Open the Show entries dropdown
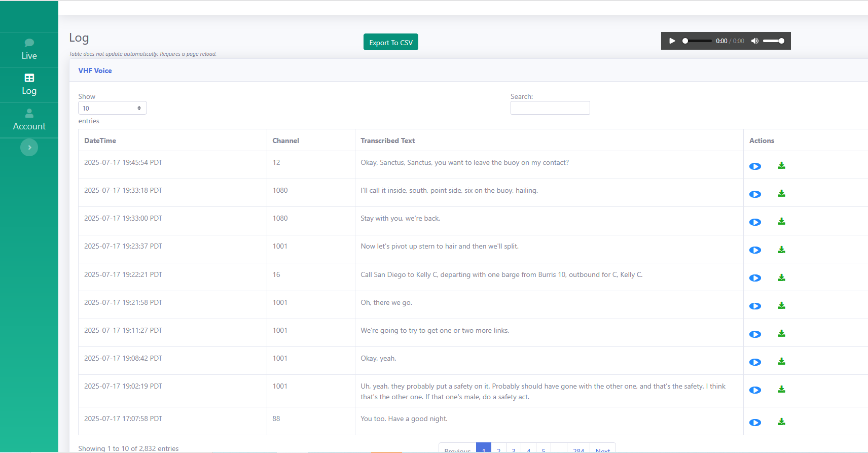Viewport: 868px width, 453px height. point(112,108)
